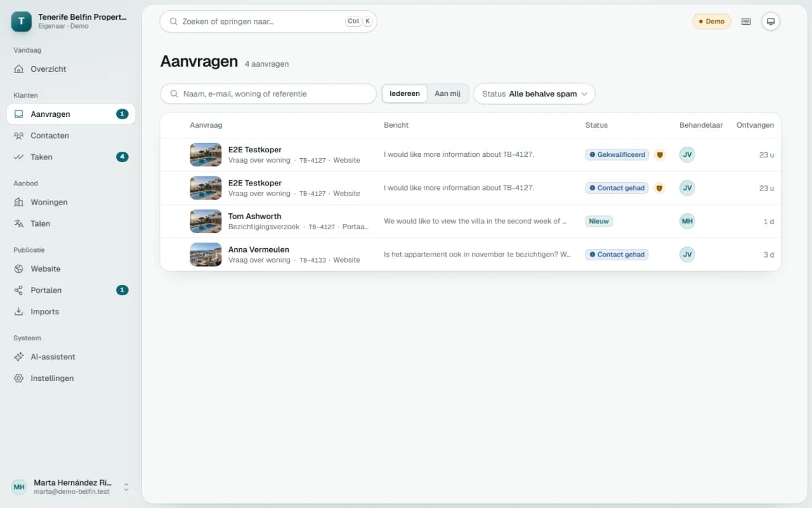The height and width of the screenshot is (508, 812).
Task: Open the Tom Ashworth request
Action: pyautogui.click(x=470, y=221)
